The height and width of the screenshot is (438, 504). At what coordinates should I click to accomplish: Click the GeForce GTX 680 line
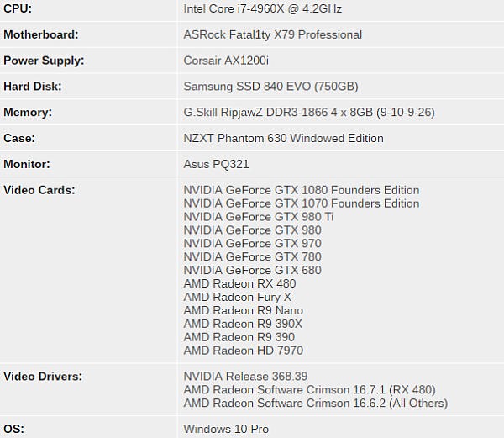252,270
